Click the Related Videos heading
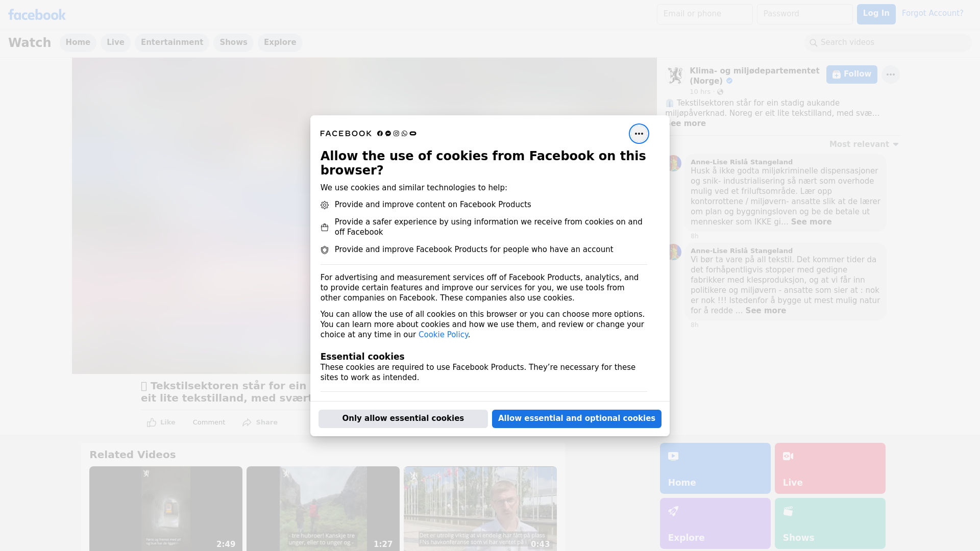 [133, 455]
